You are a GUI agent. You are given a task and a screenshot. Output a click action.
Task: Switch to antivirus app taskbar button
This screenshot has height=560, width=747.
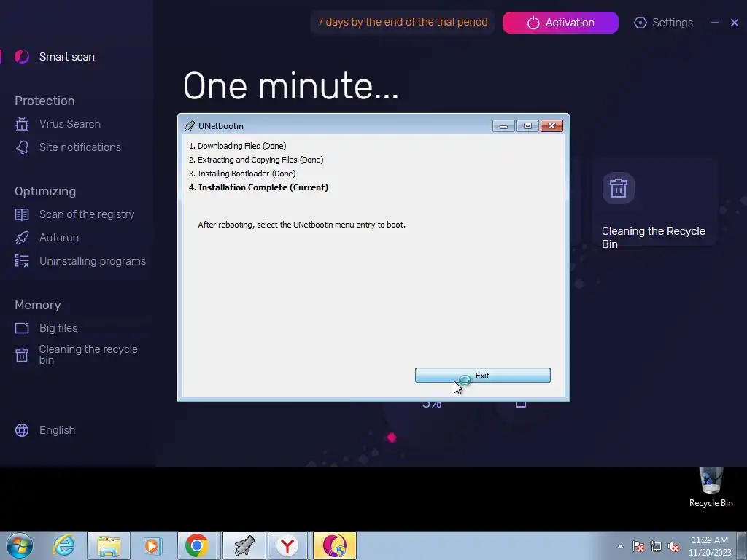tap(334, 545)
